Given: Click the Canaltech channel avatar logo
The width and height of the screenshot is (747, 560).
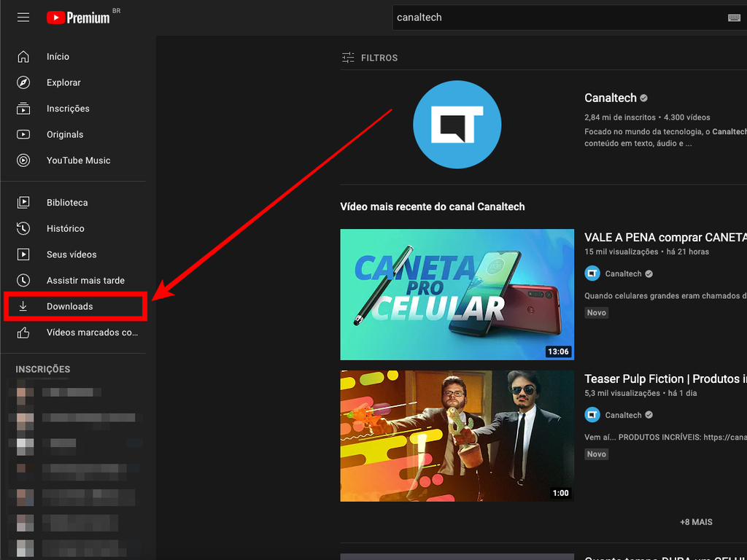Looking at the screenshot, I should [457, 124].
